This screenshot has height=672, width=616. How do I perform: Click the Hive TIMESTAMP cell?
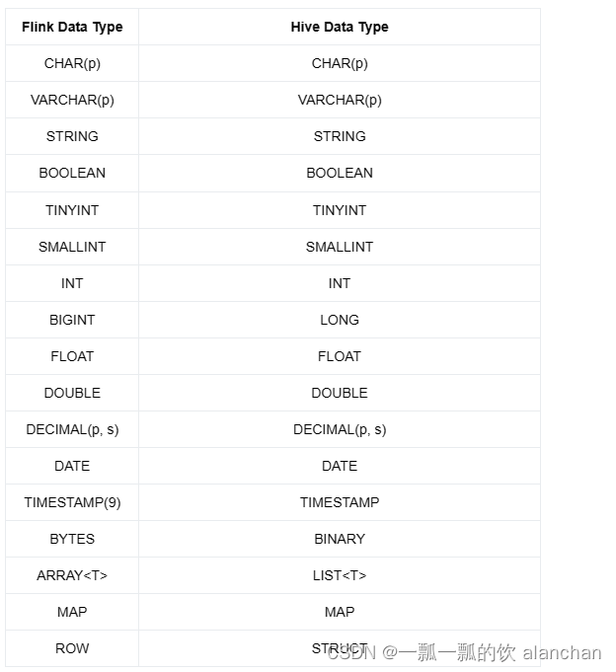pyautogui.click(x=340, y=502)
